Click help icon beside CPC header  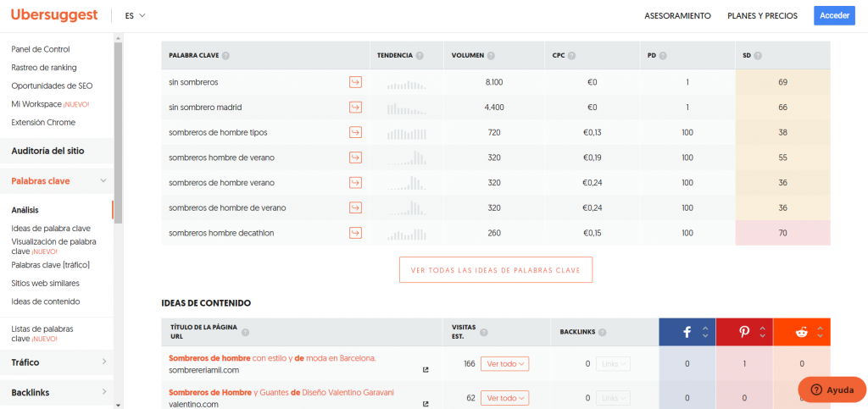(572, 56)
